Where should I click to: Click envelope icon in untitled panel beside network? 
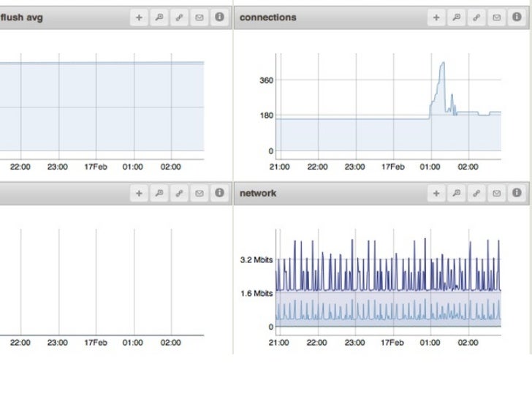pos(199,193)
